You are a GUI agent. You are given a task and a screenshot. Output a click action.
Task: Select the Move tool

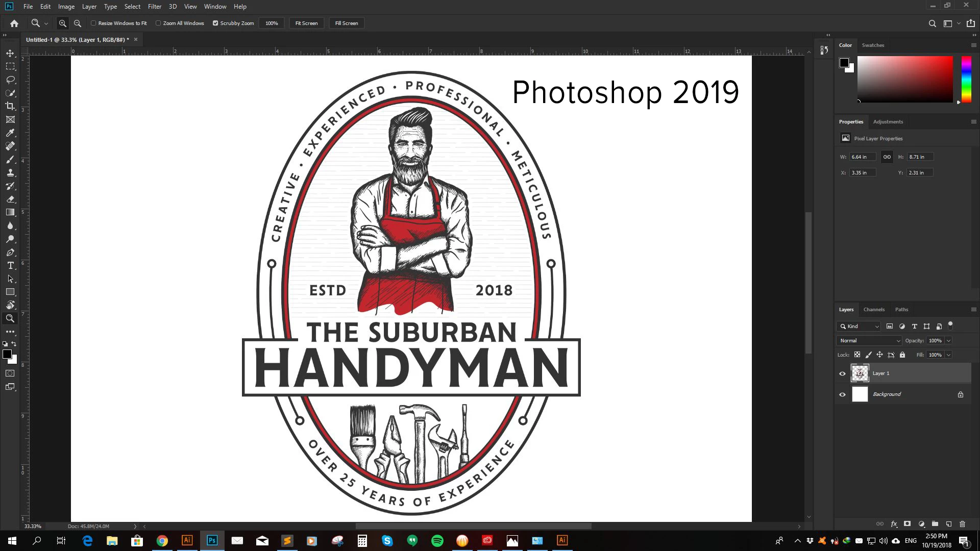[10, 53]
